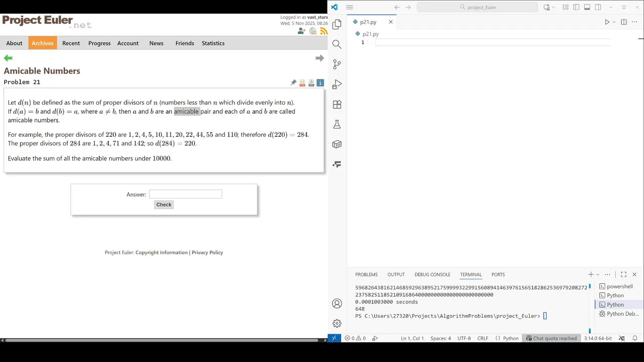Split the editor to the right
Screen dimensions: 644x362
[x=624, y=22]
